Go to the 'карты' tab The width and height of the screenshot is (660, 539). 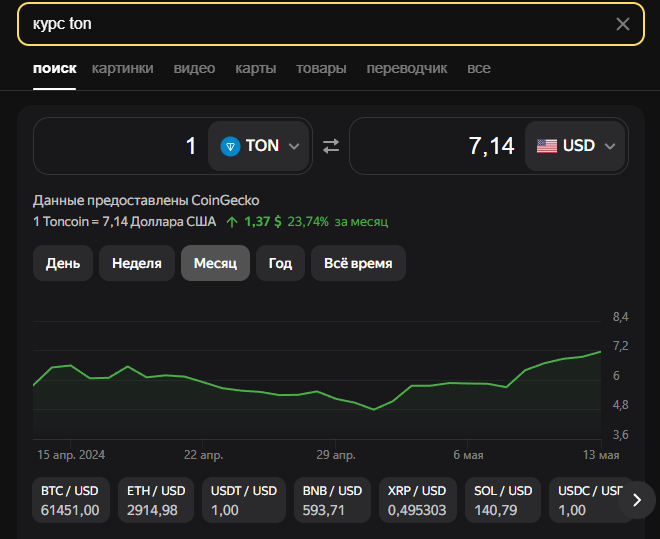(x=255, y=68)
